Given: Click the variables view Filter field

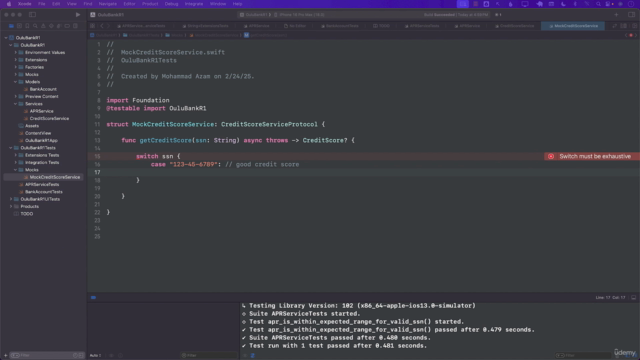Looking at the screenshot, I should click(208, 356).
